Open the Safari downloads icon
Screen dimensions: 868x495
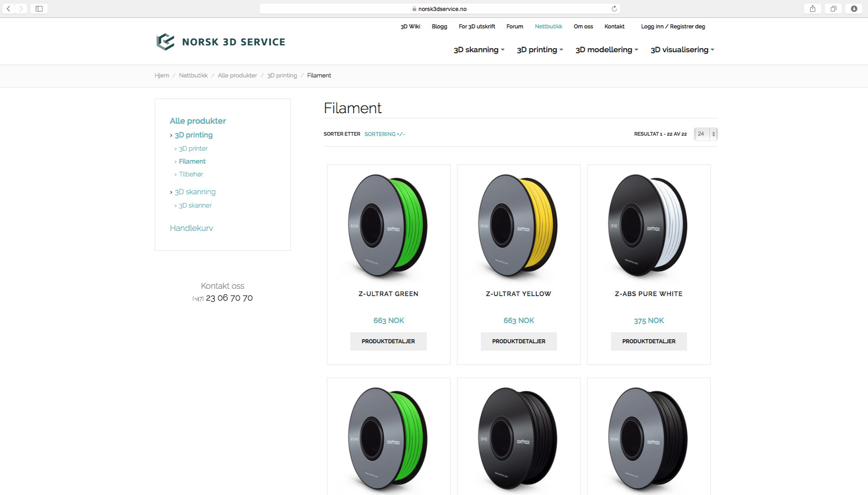click(854, 9)
